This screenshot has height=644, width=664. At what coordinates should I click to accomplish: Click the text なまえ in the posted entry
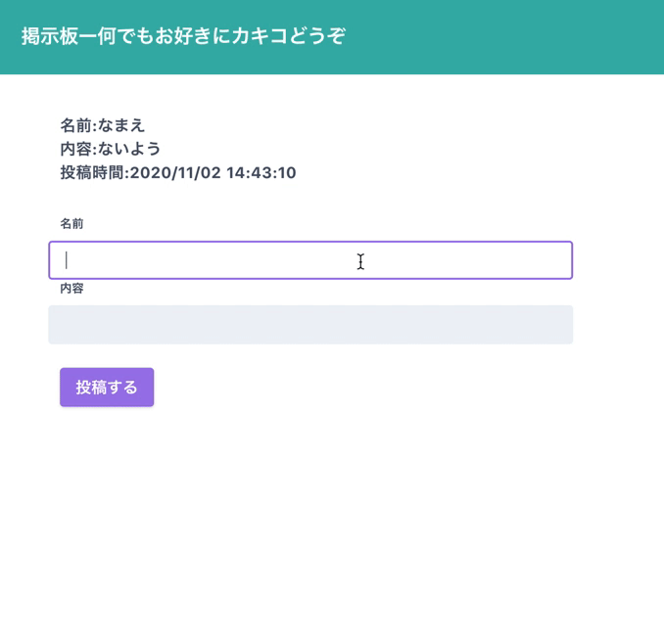point(121,125)
